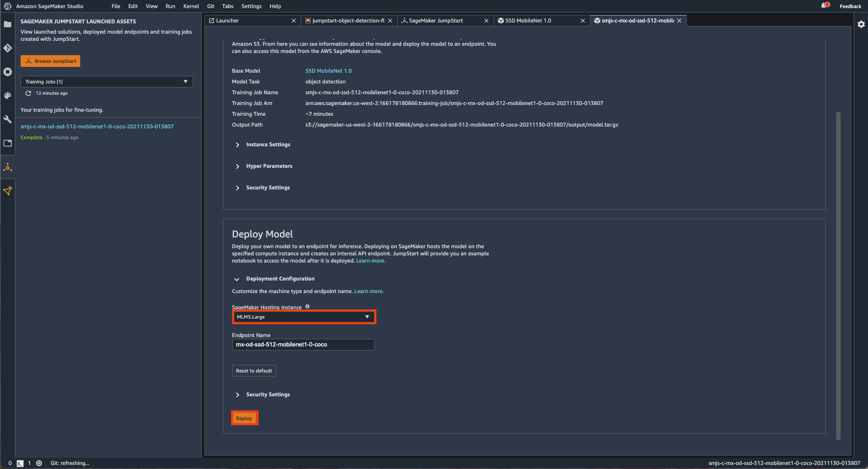
Task: Open the Tabs menu
Action: click(x=228, y=6)
